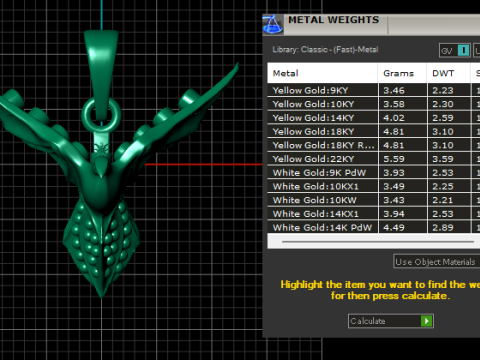Click the 2.30 DWT cell

click(448, 104)
